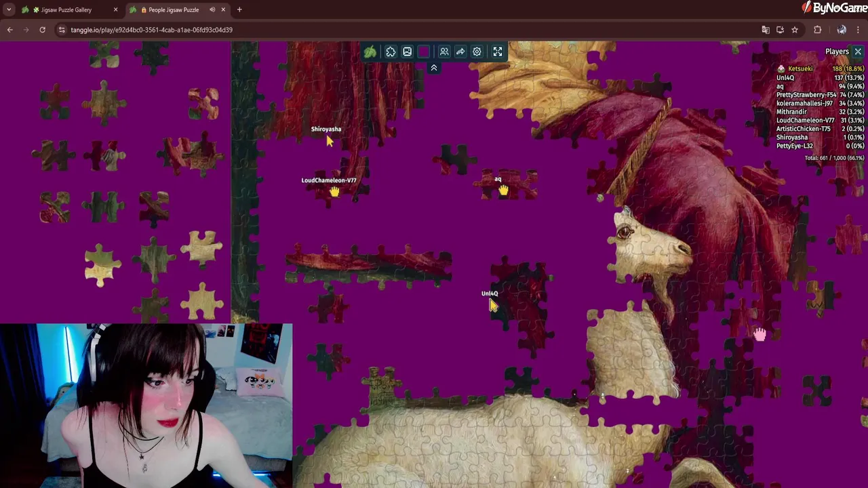The width and height of the screenshot is (868, 488).
Task: Select Shiroyasha in the players list
Action: [x=792, y=138]
